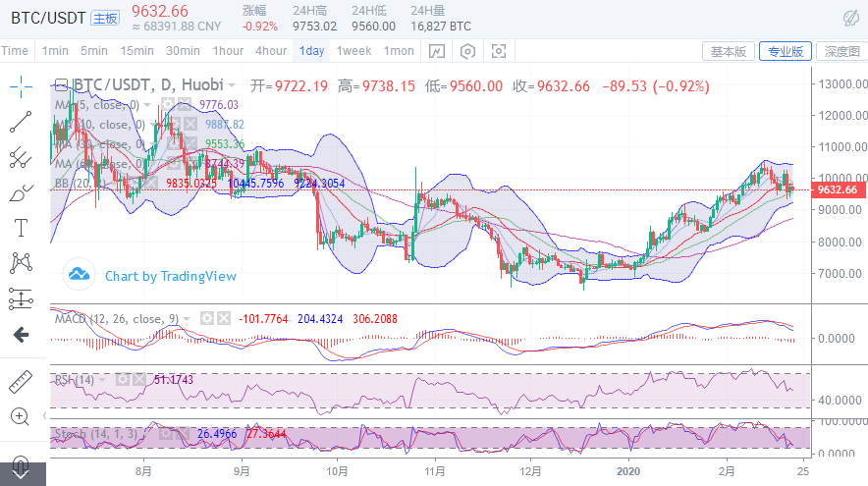Click the 主板 badge next to BTC/USDT
The image size is (868, 486).
coord(105,19)
